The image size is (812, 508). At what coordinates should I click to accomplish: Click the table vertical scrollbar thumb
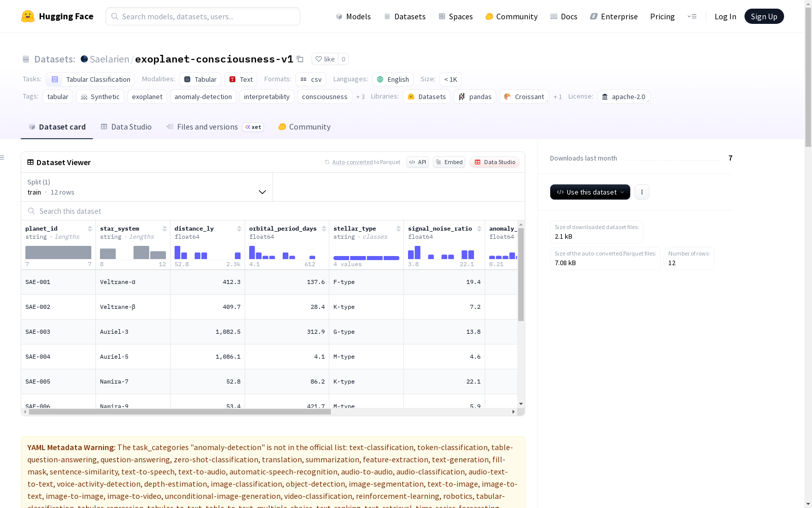521,274
